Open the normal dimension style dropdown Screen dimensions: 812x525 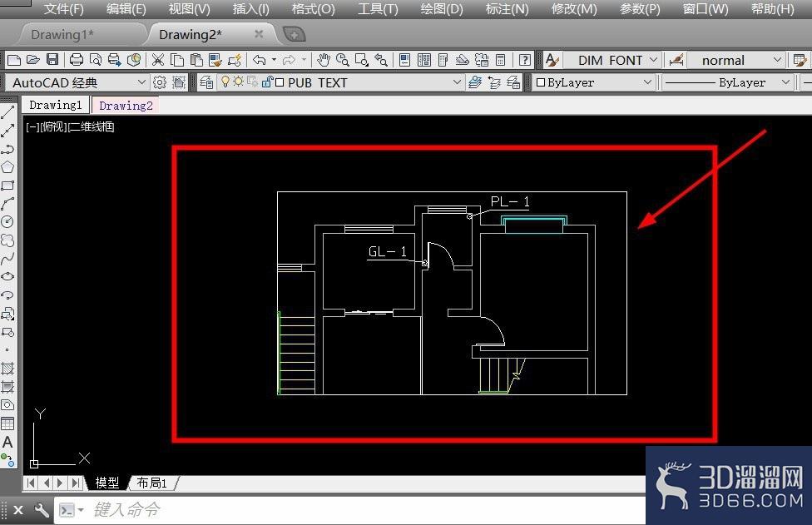[777, 60]
